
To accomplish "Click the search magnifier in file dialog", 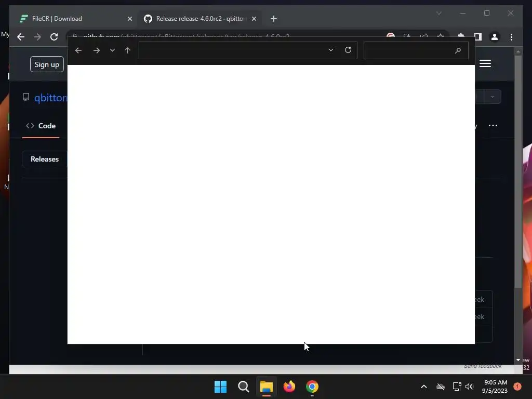I will [458, 50].
